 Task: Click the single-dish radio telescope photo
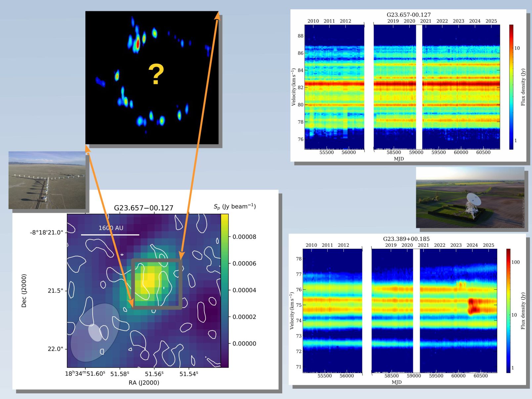(x=470, y=197)
